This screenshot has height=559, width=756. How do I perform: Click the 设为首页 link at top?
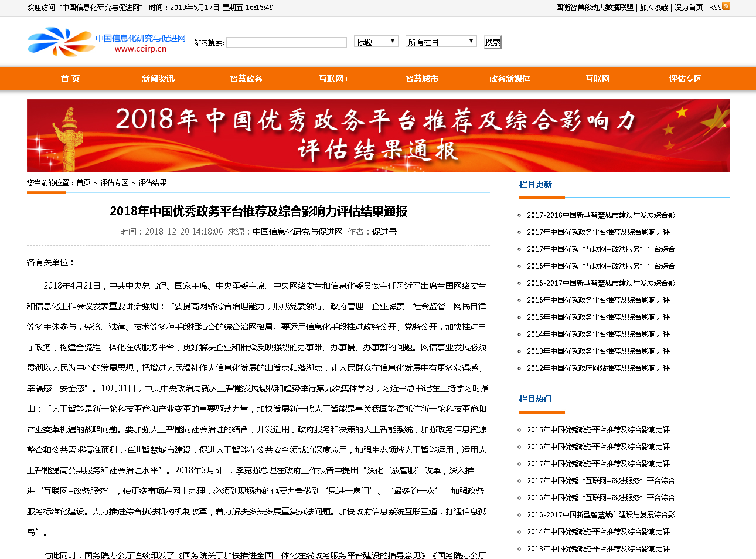tap(689, 8)
